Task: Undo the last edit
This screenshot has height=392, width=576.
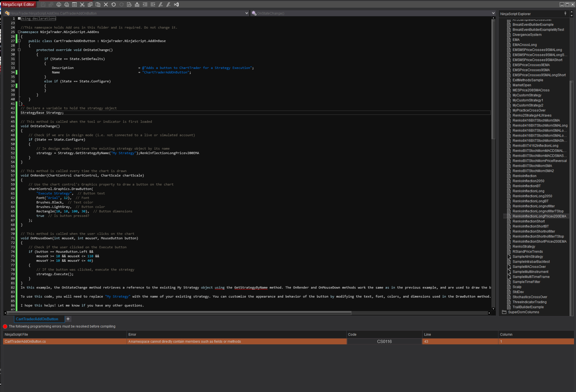Action: 113,4
